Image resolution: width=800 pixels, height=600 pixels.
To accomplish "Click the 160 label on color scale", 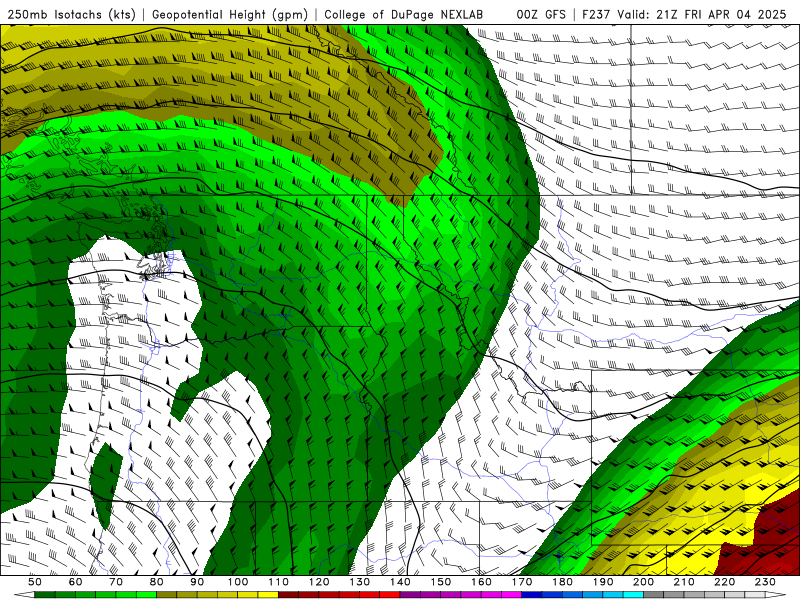I will pyautogui.click(x=481, y=582).
